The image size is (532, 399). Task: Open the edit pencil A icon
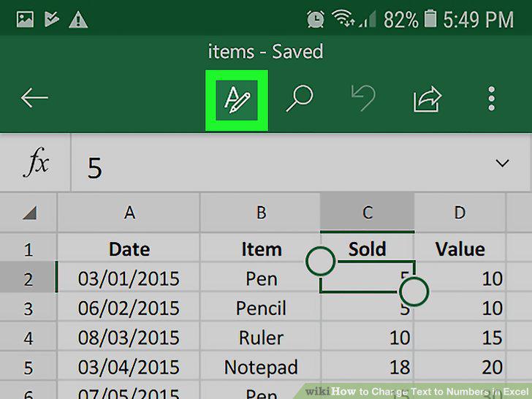pyautogui.click(x=237, y=99)
